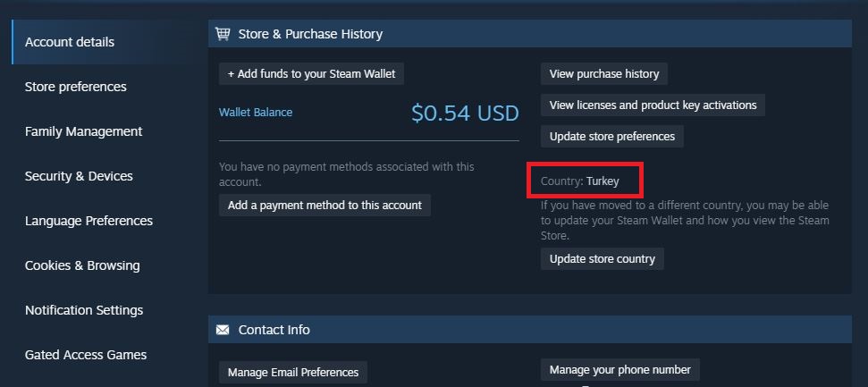The width and height of the screenshot is (868, 387).
Task: Click Add funds to your Steam Wallet
Action: [x=311, y=73]
